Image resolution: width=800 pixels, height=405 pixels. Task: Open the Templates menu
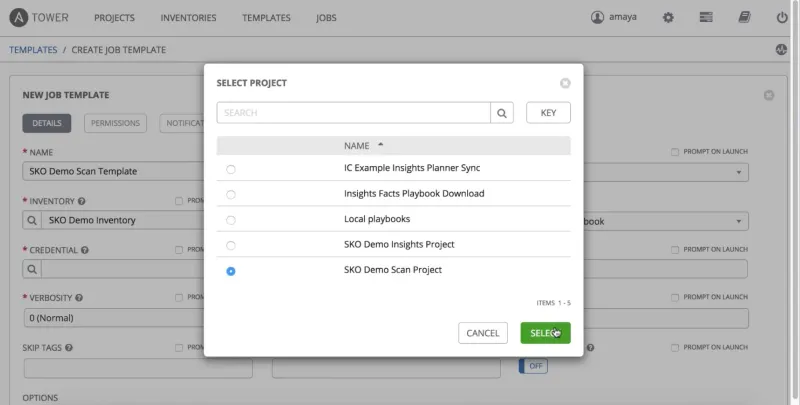(266, 18)
